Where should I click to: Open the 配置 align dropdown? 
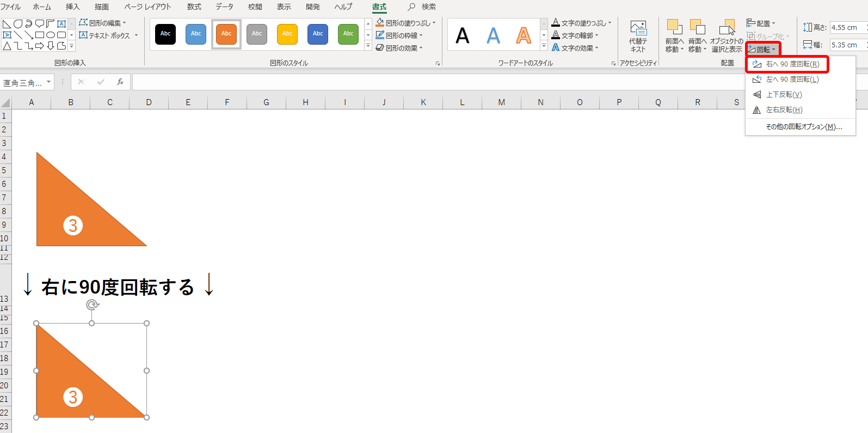click(761, 23)
